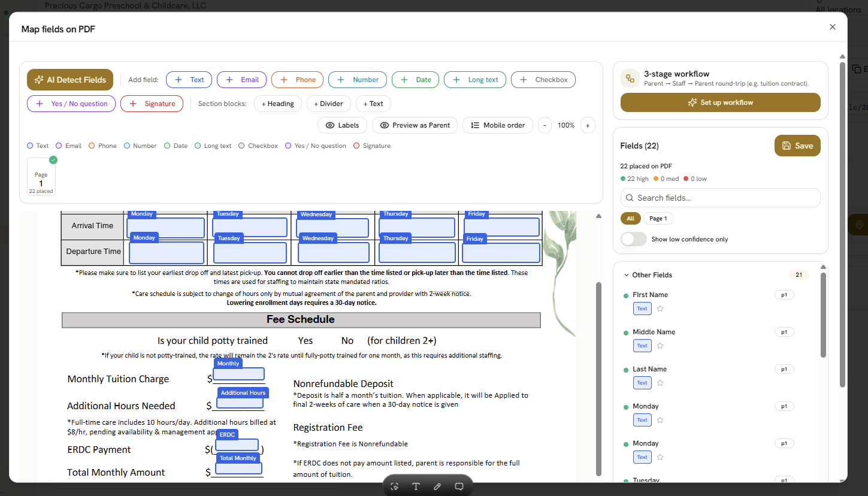Add an Email field
Screen dimensions: 868x496
click(241, 80)
